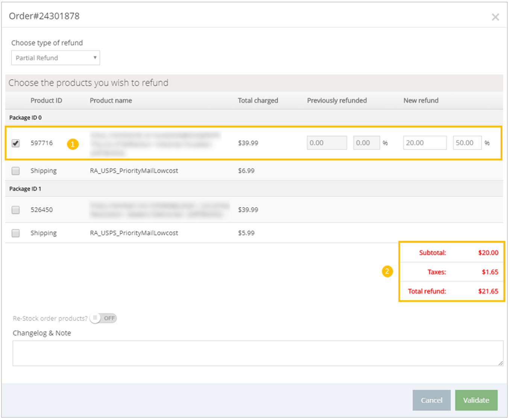
Task: Close the order refund dialog
Action: [x=495, y=17]
